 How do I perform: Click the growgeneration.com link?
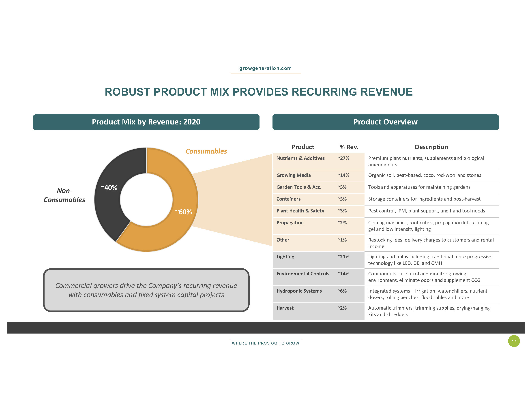coord(265,68)
